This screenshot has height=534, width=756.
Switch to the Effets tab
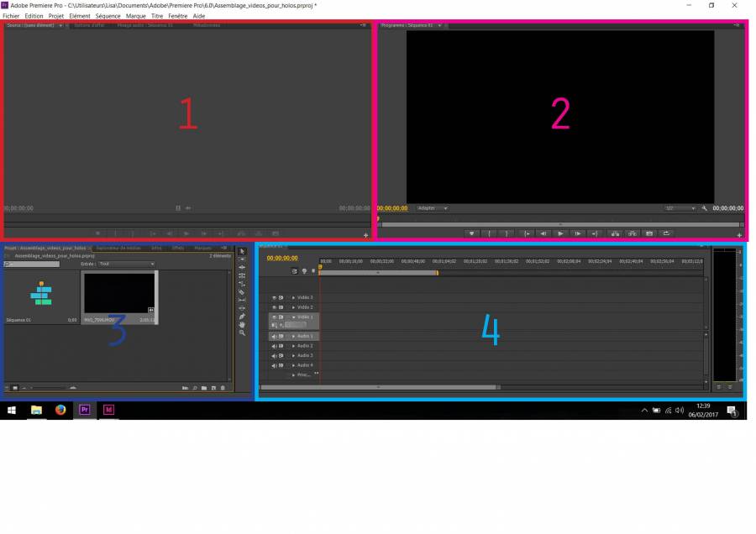click(178, 249)
